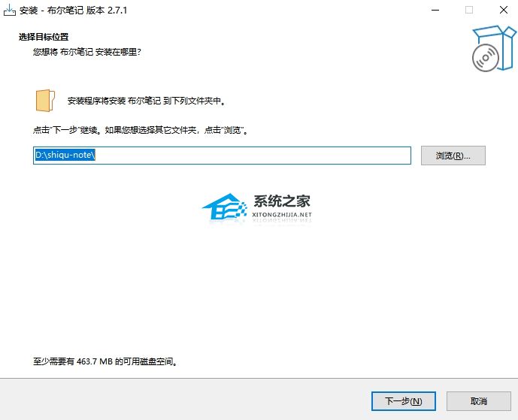Click the XITONGZHIJIA.NET watermark text
Screen dimensions: 518x420
[x=282, y=215]
